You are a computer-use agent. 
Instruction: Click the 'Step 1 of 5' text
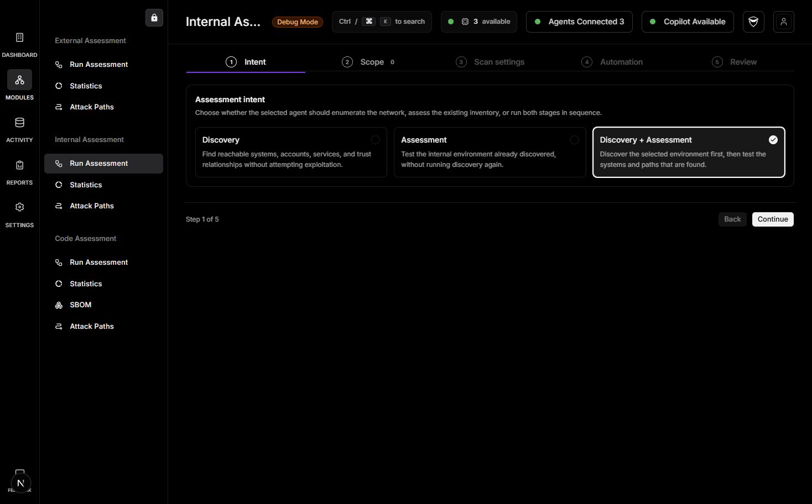coord(202,219)
